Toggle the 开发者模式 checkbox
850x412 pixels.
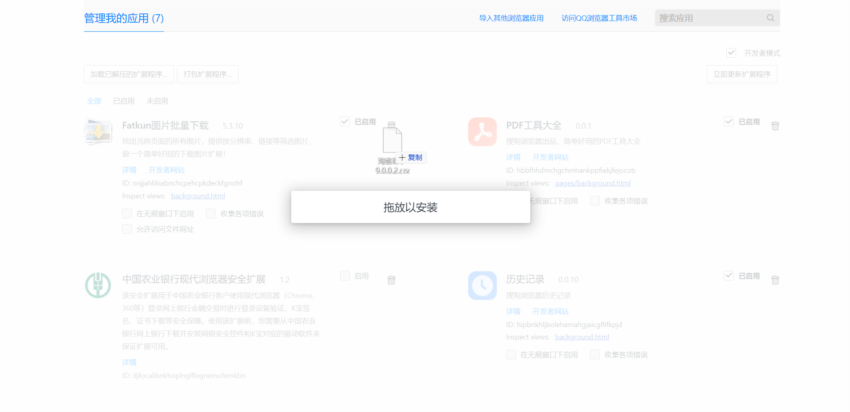[x=731, y=53]
